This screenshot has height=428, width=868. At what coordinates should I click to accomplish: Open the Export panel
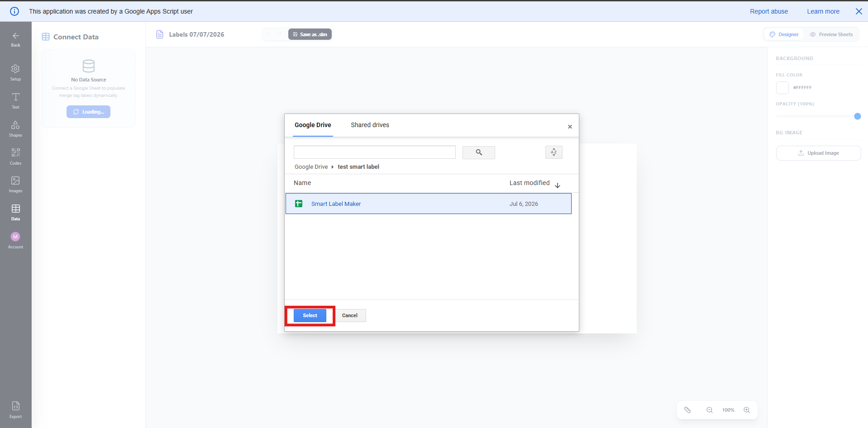tap(15, 410)
